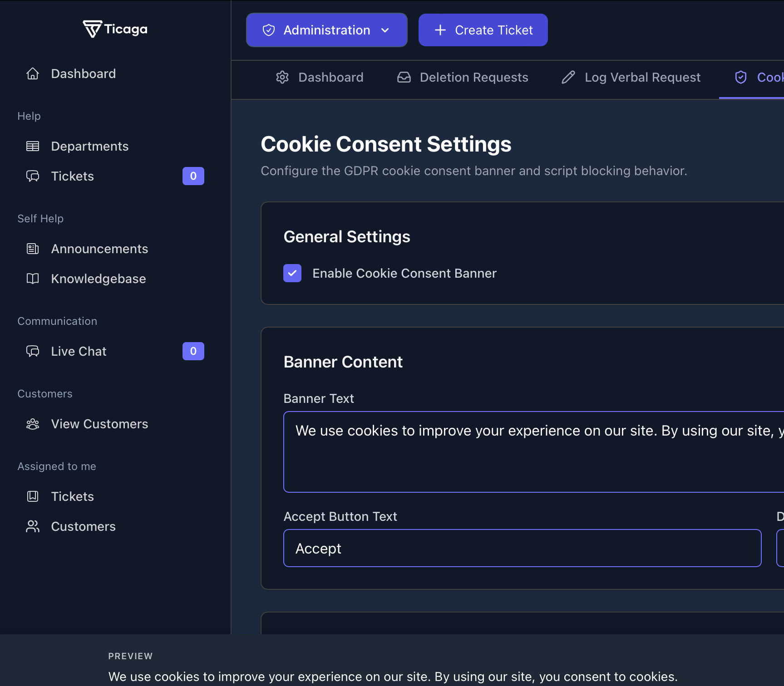784x686 pixels.
Task: Click the Deletion Requests inbox icon
Action: tap(404, 77)
